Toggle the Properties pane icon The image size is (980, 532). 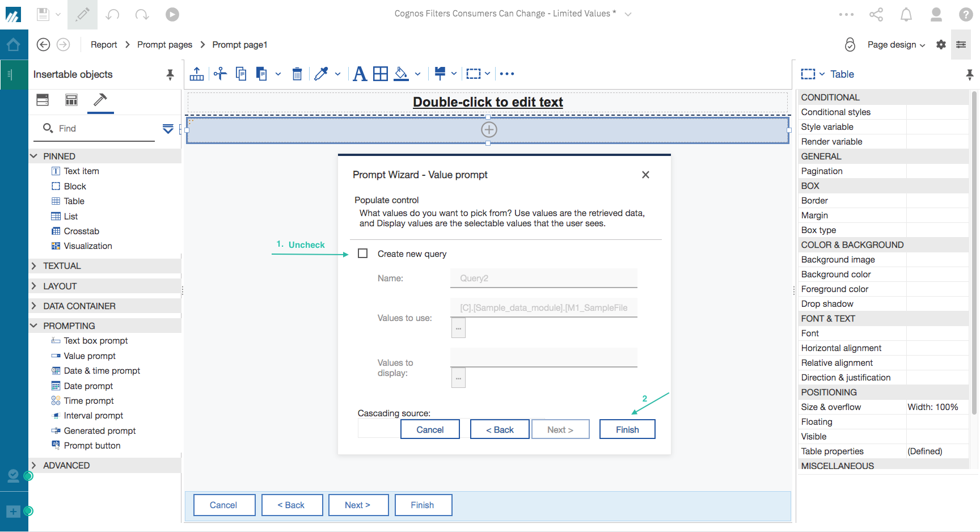coord(961,44)
